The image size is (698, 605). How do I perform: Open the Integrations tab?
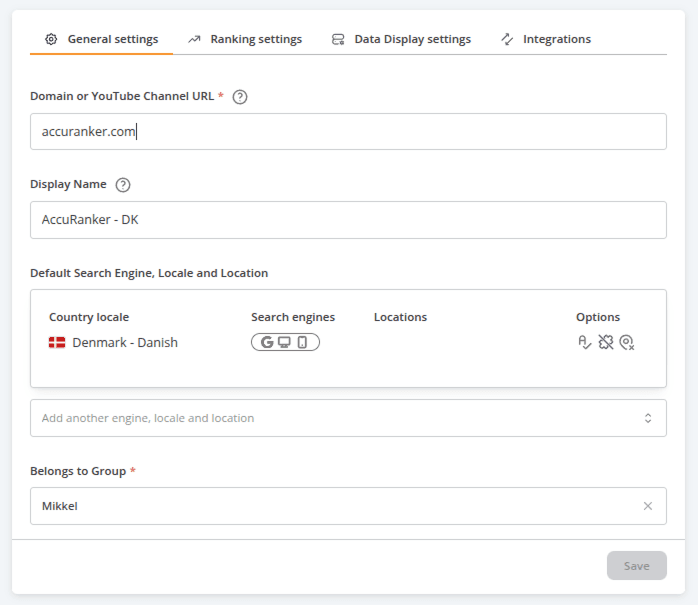pos(546,39)
